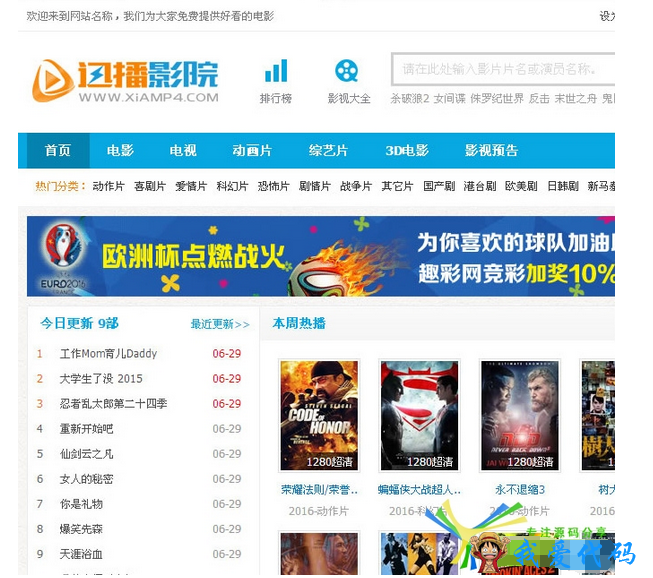Select the 国产剧 category link
This screenshot has height=578, width=653.
pos(439,186)
